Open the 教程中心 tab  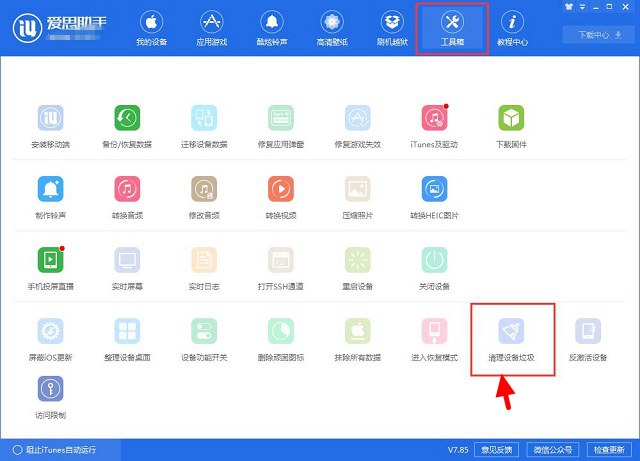point(513,28)
